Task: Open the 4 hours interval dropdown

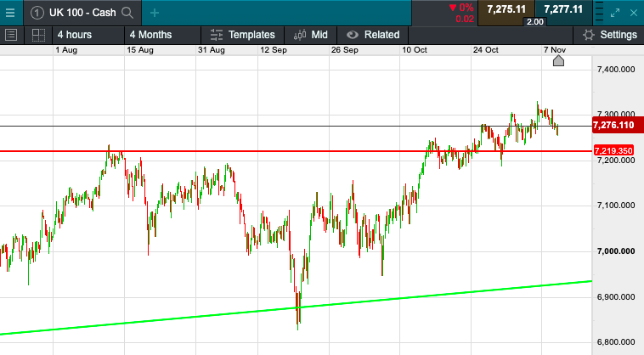Action: 75,35
